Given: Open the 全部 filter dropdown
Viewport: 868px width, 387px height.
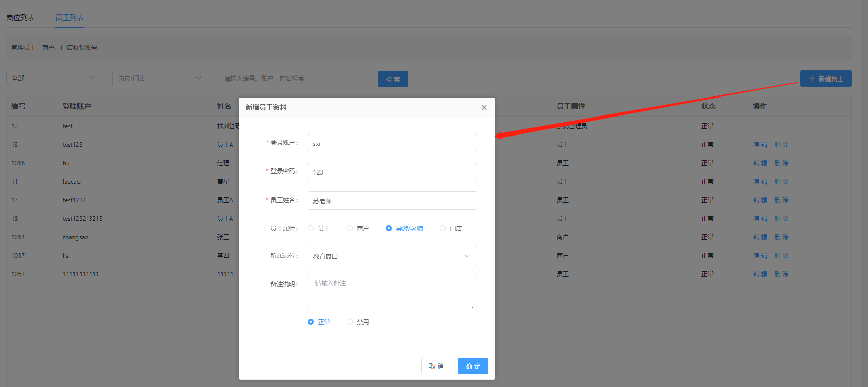Looking at the screenshot, I should click(54, 78).
